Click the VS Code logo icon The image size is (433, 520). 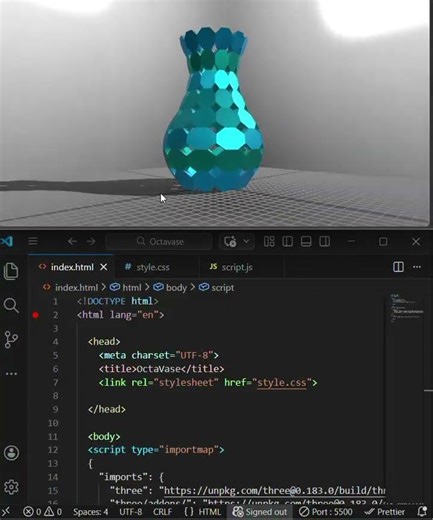[x=7, y=241]
